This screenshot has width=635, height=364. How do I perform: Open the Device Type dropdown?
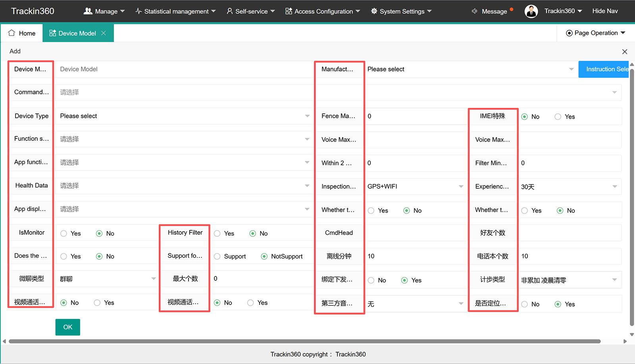click(183, 116)
